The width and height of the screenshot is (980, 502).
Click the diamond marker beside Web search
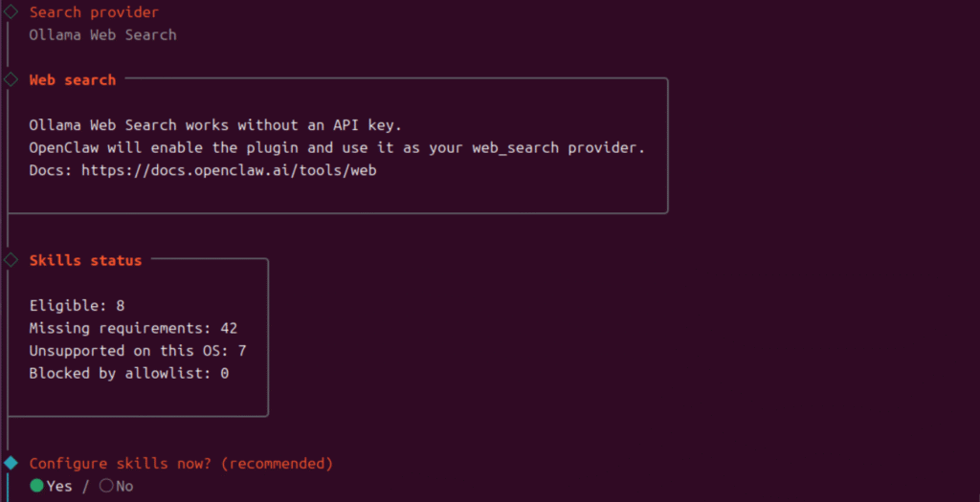tap(11, 79)
